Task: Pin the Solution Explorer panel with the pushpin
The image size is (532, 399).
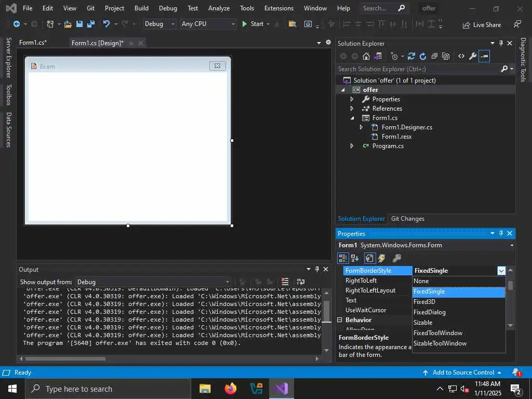Action: click(501, 43)
